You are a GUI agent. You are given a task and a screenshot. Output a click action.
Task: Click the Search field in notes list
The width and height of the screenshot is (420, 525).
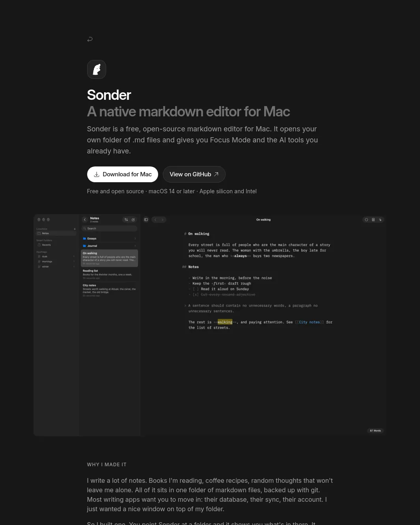point(110,228)
